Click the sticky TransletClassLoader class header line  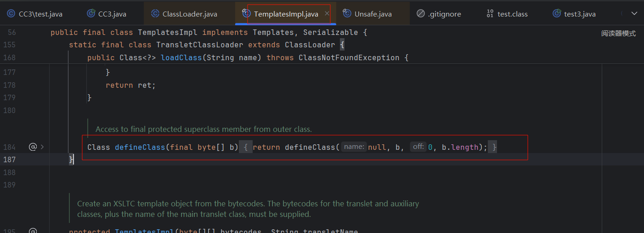click(206, 45)
